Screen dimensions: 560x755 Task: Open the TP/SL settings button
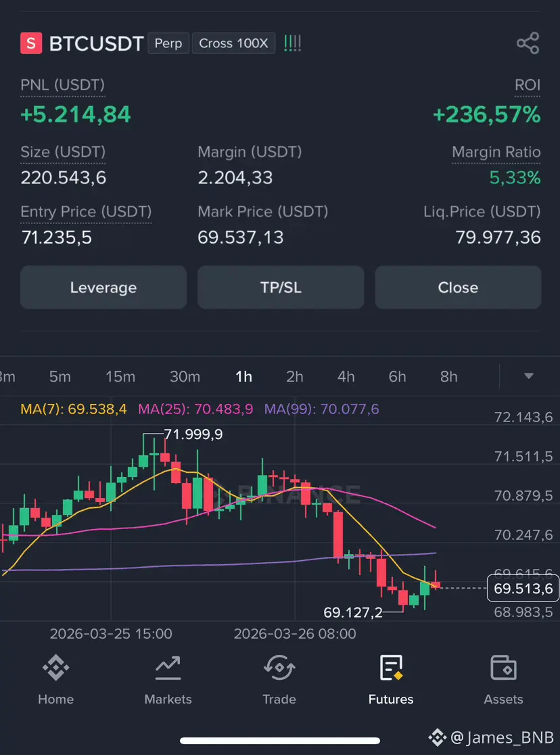281,288
